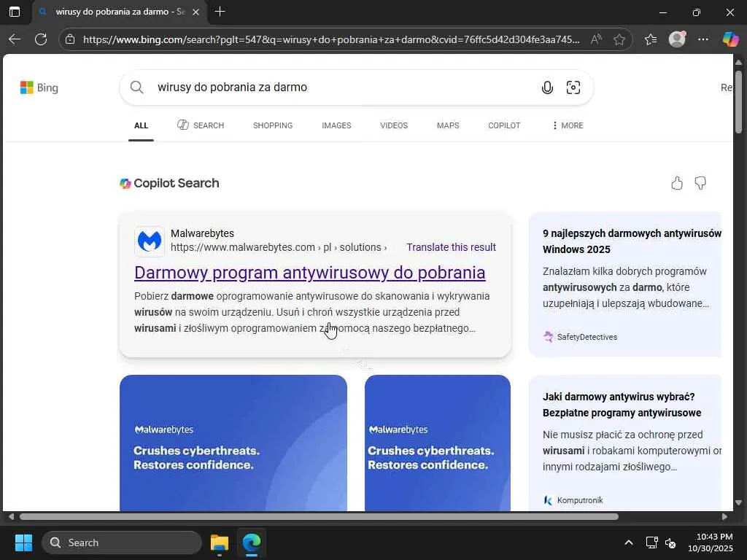
Task: Click the vertical scrollbar thumb
Action: (738, 102)
